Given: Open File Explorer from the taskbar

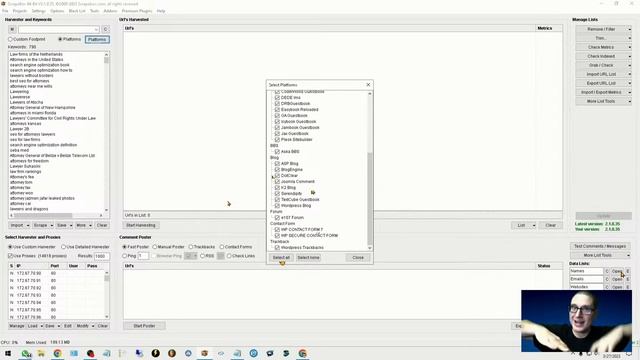Looking at the screenshot, I should point(41,353).
